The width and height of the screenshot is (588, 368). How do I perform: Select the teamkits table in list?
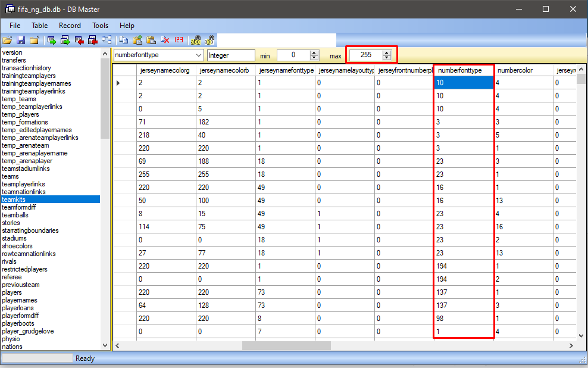click(x=51, y=199)
